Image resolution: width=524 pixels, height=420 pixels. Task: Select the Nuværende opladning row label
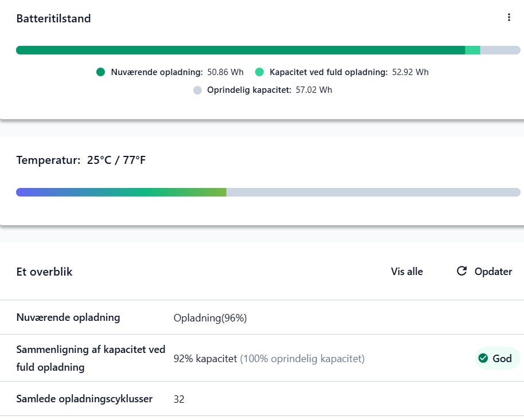pyautogui.click(x=68, y=317)
